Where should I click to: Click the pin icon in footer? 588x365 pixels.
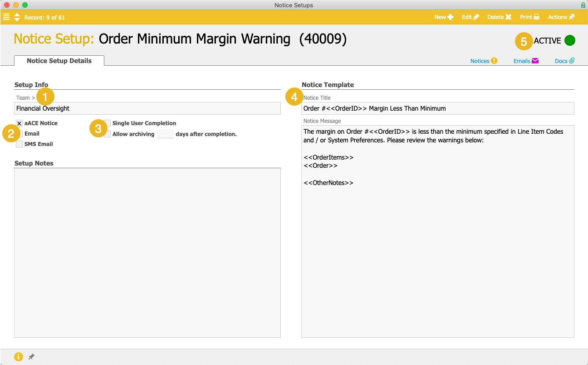(31, 357)
